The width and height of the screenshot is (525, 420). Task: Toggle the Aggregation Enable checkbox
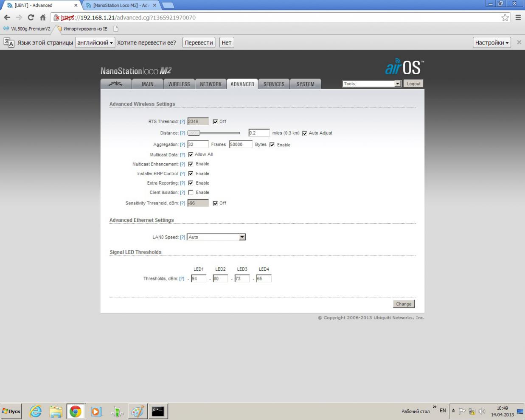[x=272, y=145]
